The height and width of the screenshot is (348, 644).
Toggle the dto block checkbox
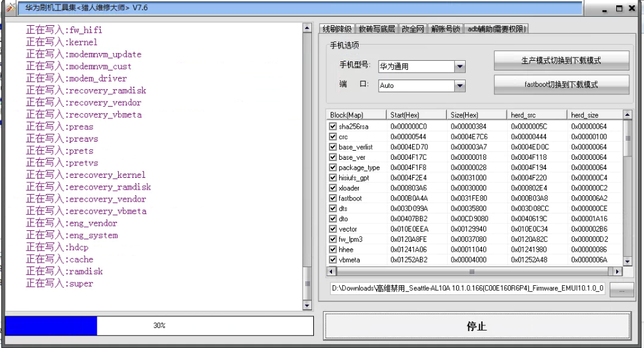click(x=333, y=219)
